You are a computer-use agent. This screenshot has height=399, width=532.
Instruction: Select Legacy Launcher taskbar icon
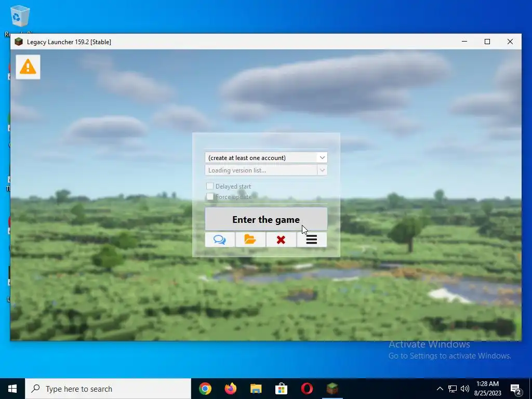332,389
